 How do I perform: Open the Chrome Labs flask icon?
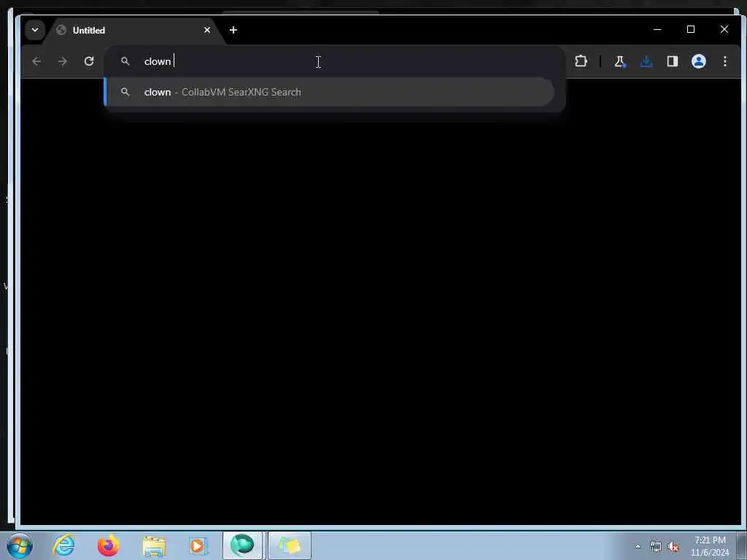[x=619, y=61]
